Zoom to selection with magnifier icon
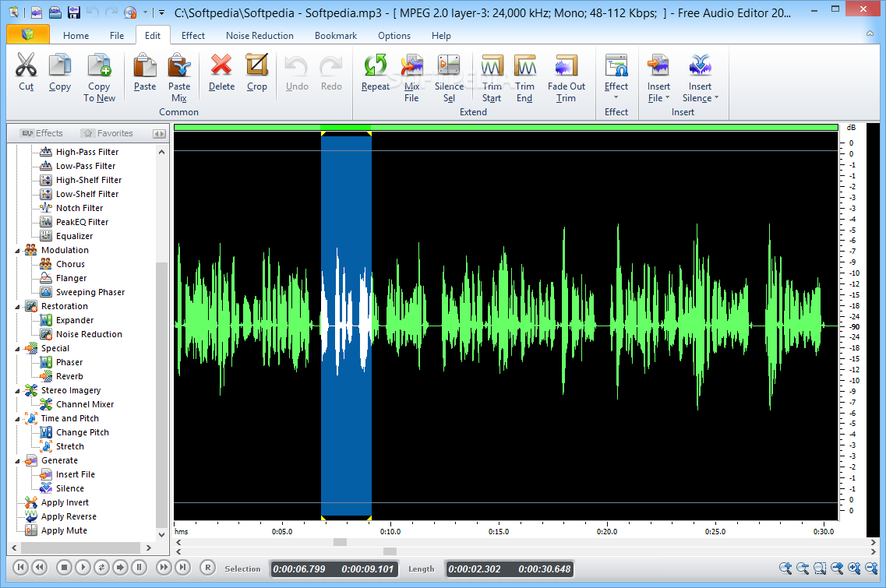The image size is (886, 588). pyautogui.click(x=820, y=569)
